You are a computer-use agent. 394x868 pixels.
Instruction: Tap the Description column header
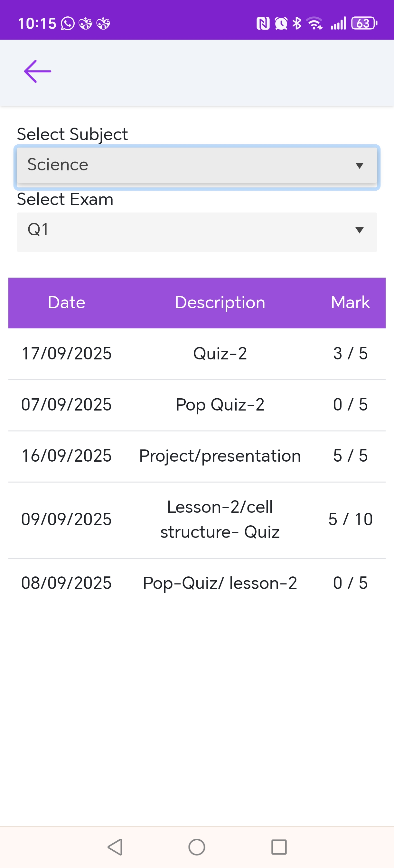tap(220, 303)
